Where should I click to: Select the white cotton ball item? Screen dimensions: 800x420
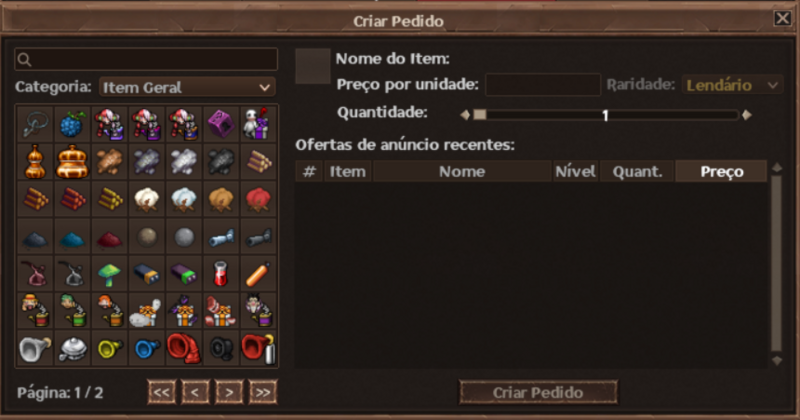point(146,199)
